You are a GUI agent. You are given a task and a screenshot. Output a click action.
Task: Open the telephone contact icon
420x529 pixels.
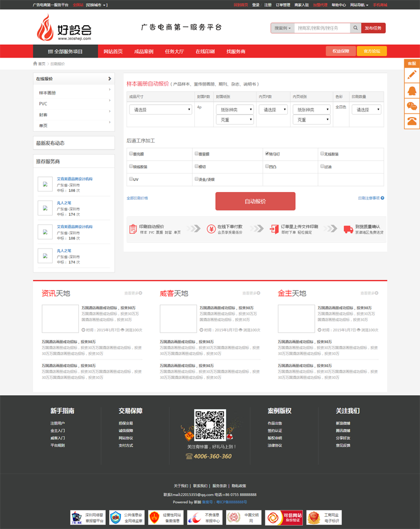[x=412, y=121]
